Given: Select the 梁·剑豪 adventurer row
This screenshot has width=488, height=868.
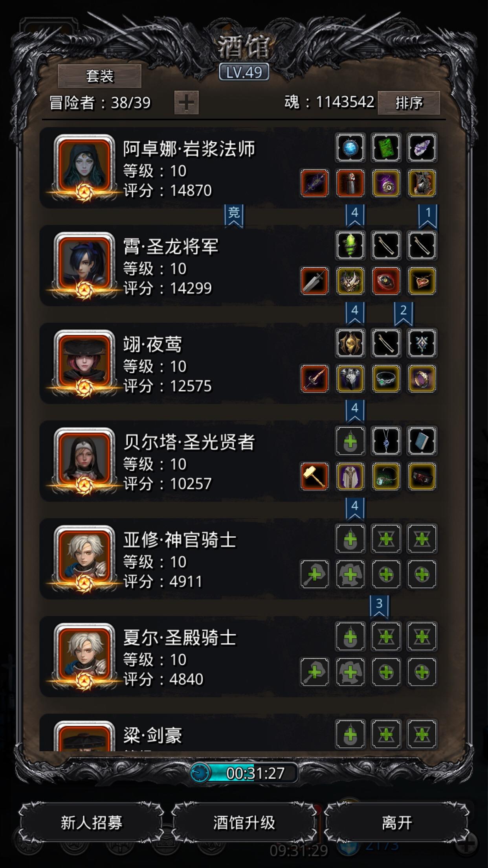Looking at the screenshot, I should (x=239, y=733).
